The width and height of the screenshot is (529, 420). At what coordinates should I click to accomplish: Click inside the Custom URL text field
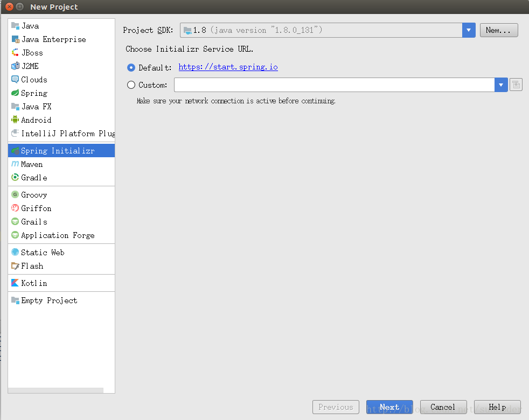click(x=335, y=85)
